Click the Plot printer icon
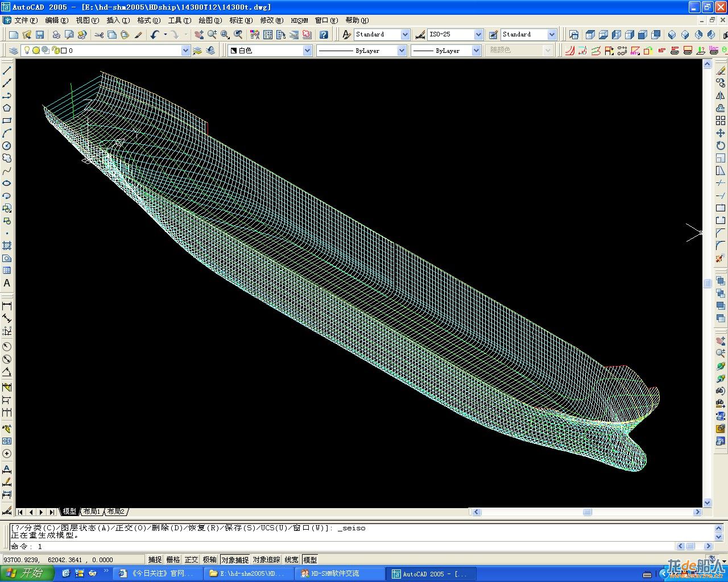The width and height of the screenshot is (728, 582). click(x=56, y=35)
